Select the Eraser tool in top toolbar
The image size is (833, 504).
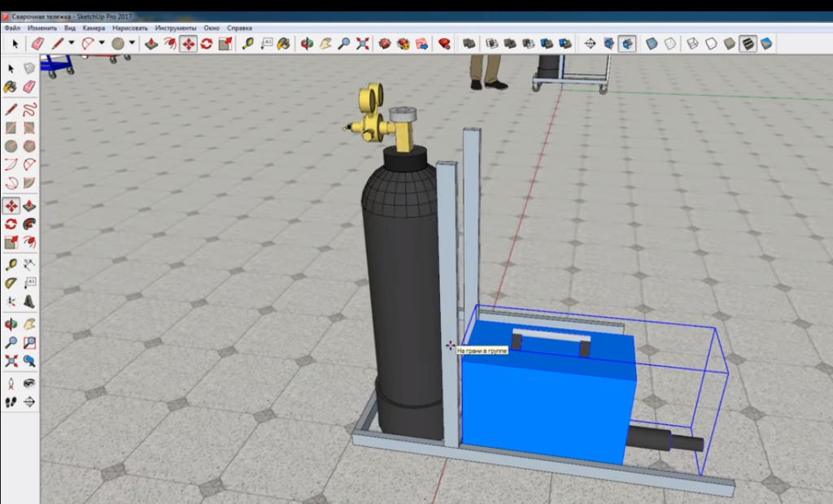(x=37, y=43)
